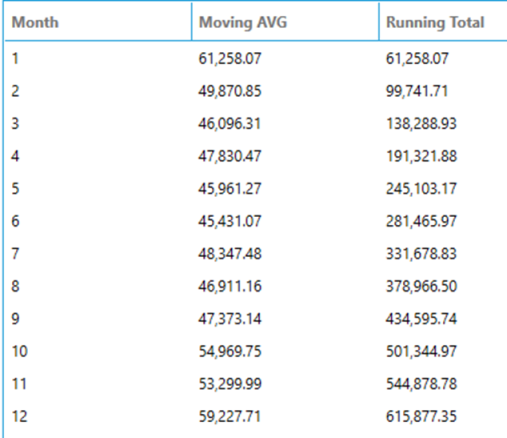The height and width of the screenshot is (438, 507).
Task: Select the Running Total value 501,344.97
Action: coord(421,351)
